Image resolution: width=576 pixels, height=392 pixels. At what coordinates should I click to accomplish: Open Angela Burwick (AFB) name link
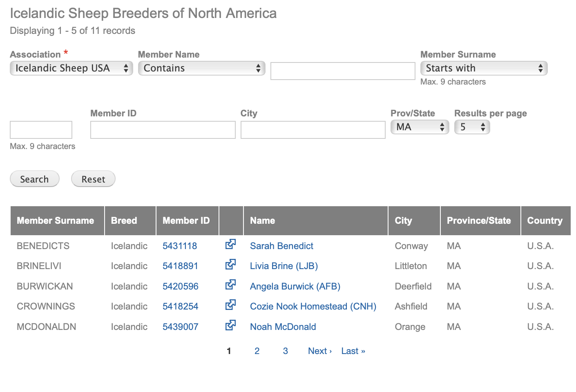pyautogui.click(x=295, y=286)
